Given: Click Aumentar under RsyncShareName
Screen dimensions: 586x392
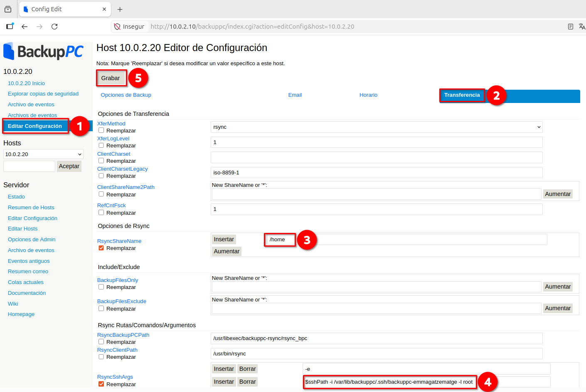Looking at the screenshot, I should 227,251.
